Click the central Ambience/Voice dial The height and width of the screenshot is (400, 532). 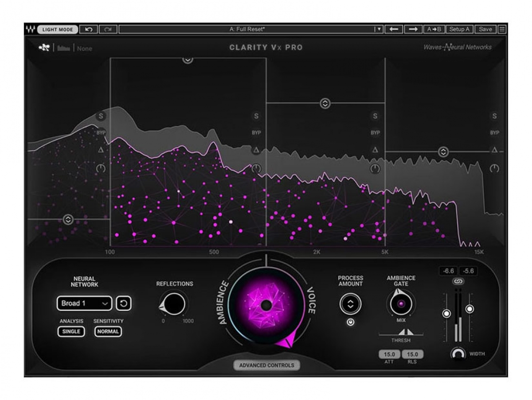point(266,305)
